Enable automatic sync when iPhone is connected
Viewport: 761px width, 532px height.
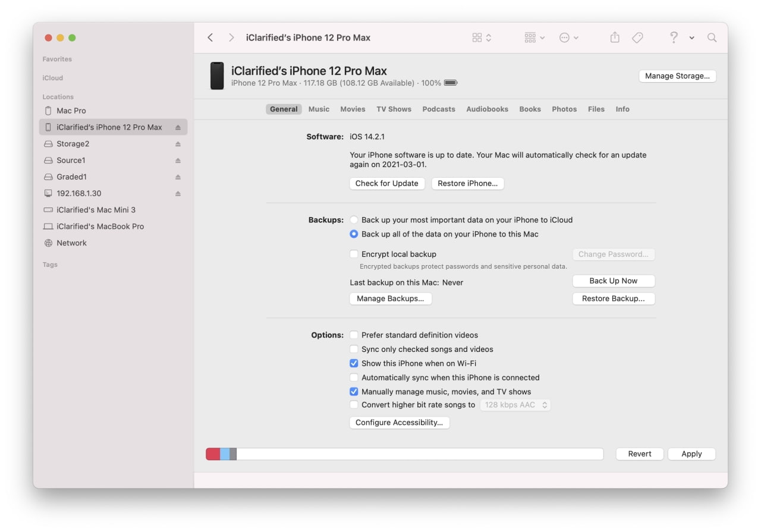[x=354, y=378]
